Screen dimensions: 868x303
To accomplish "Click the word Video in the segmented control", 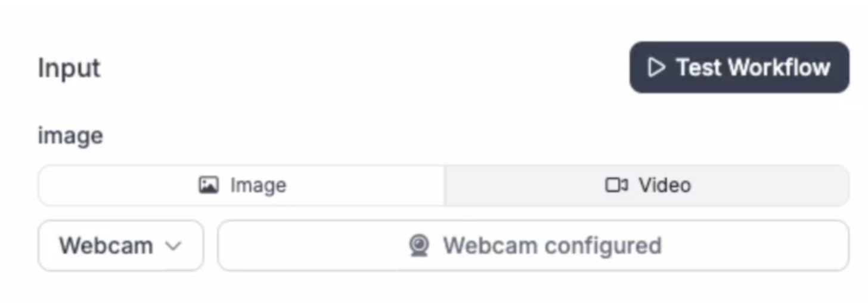I will pyautogui.click(x=665, y=185).
